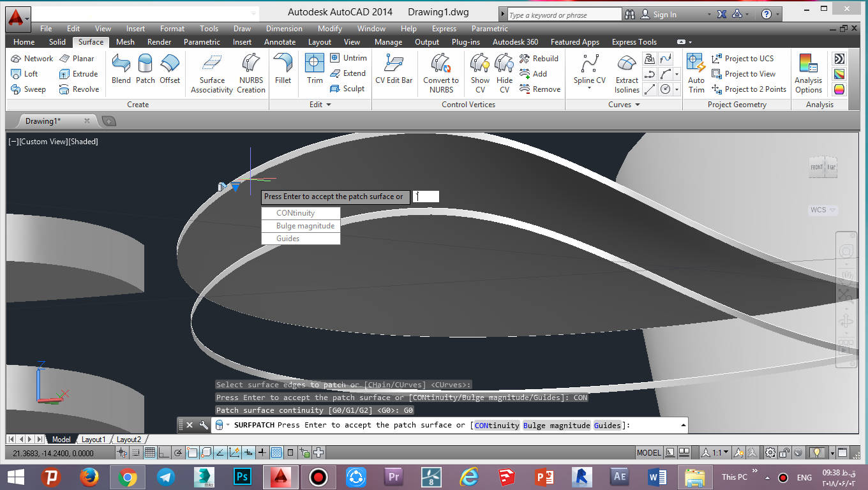Activate the Planar surface tool
The width and height of the screenshot is (868, 490).
(x=77, y=58)
